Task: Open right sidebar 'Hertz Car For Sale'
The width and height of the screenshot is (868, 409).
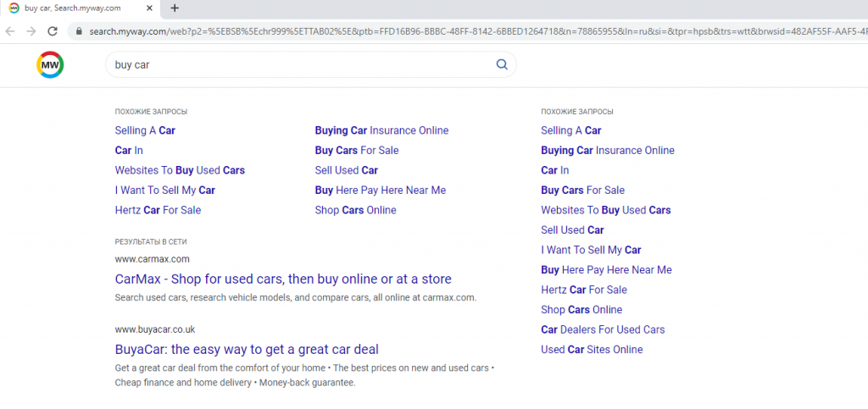Action: [584, 290]
